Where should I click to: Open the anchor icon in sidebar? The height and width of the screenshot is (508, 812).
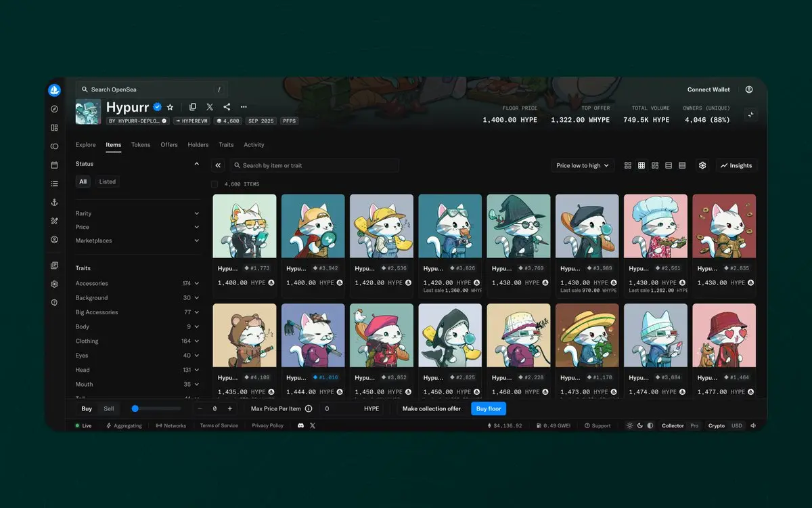[x=54, y=203]
